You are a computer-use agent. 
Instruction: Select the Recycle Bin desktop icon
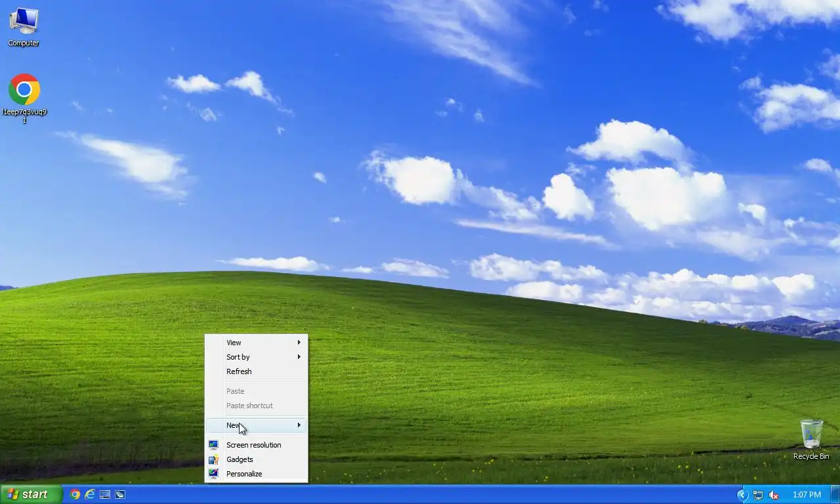[x=811, y=440]
